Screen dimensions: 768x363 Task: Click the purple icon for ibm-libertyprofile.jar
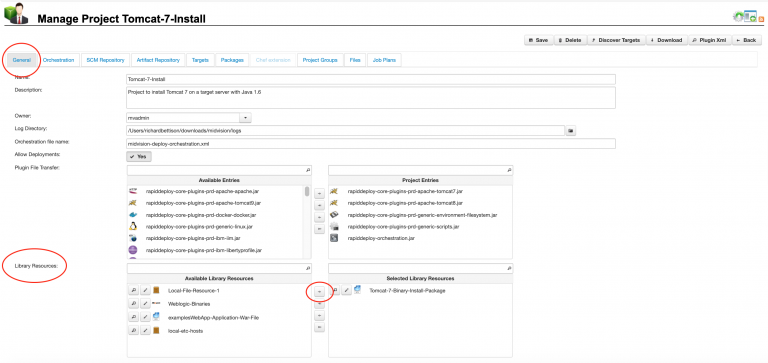133,250
